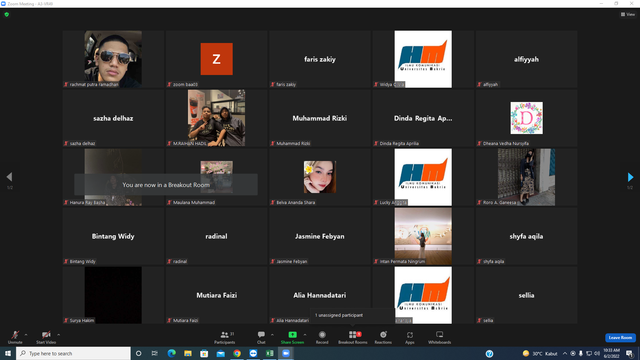Click the sellia participant tile
This screenshot has height=360, width=640.
click(x=526, y=295)
